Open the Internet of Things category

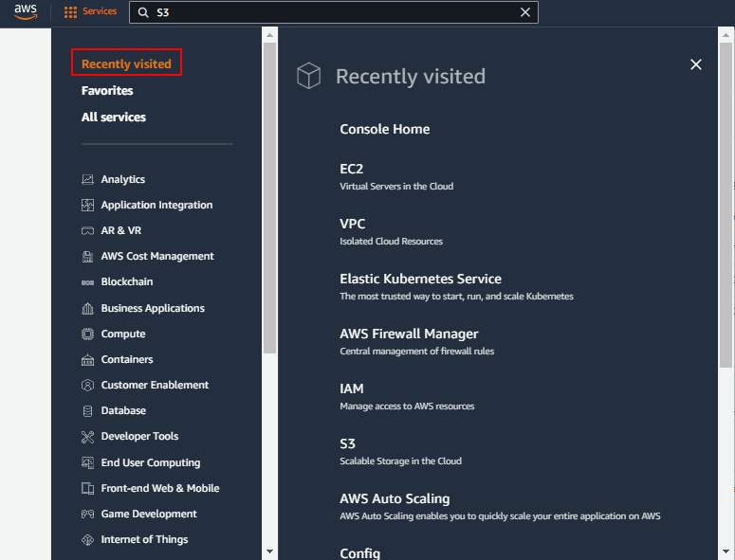(x=144, y=540)
